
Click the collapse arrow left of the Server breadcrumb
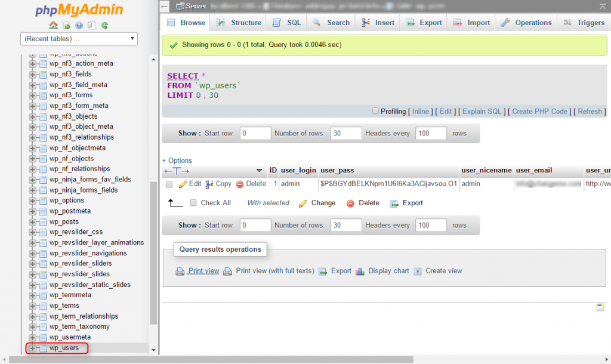pyautogui.click(x=165, y=6)
